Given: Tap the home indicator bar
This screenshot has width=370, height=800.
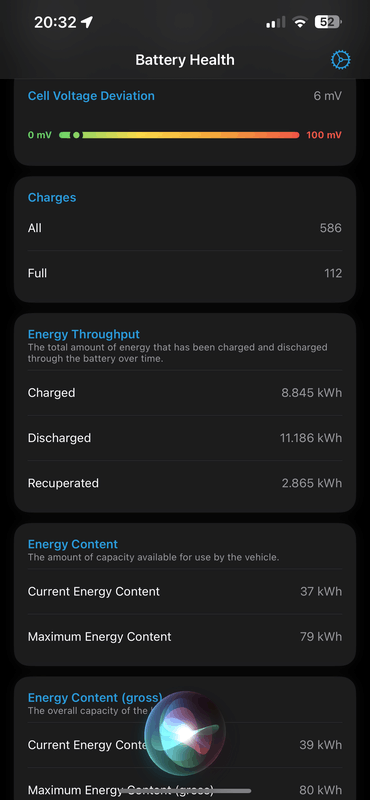Looking at the screenshot, I should click(185, 791).
